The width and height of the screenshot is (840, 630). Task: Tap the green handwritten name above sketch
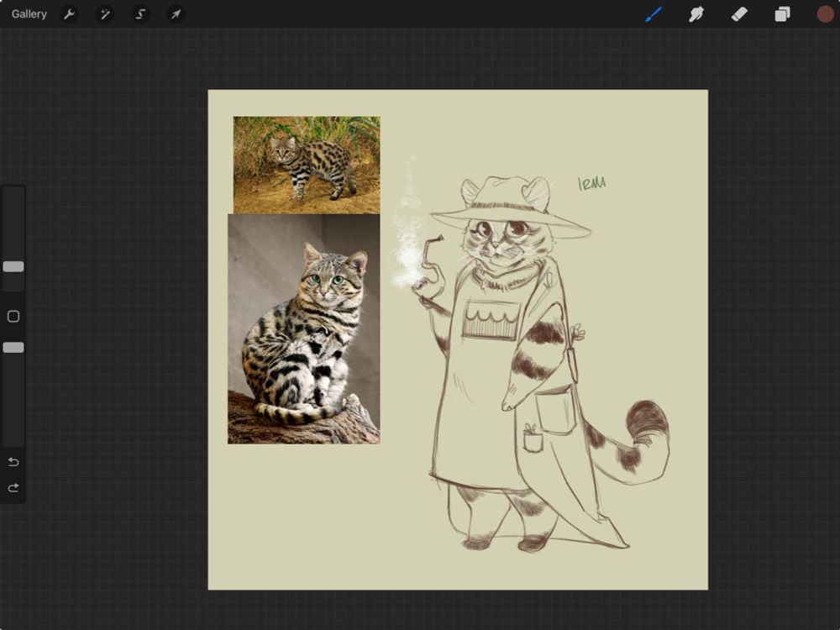[592, 183]
